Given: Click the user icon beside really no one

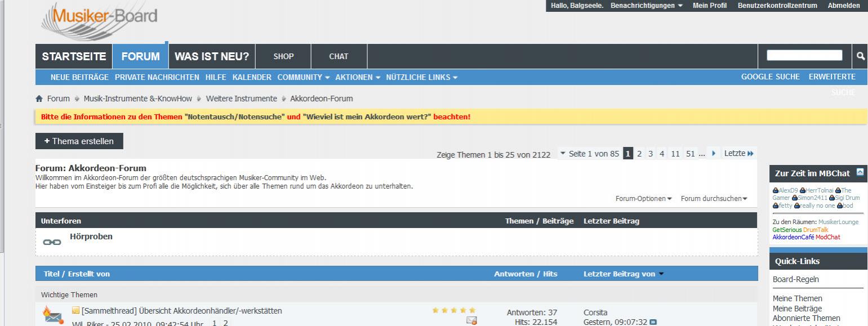Looking at the screenshot, I should pyautogui.click(x=797, y=206).
